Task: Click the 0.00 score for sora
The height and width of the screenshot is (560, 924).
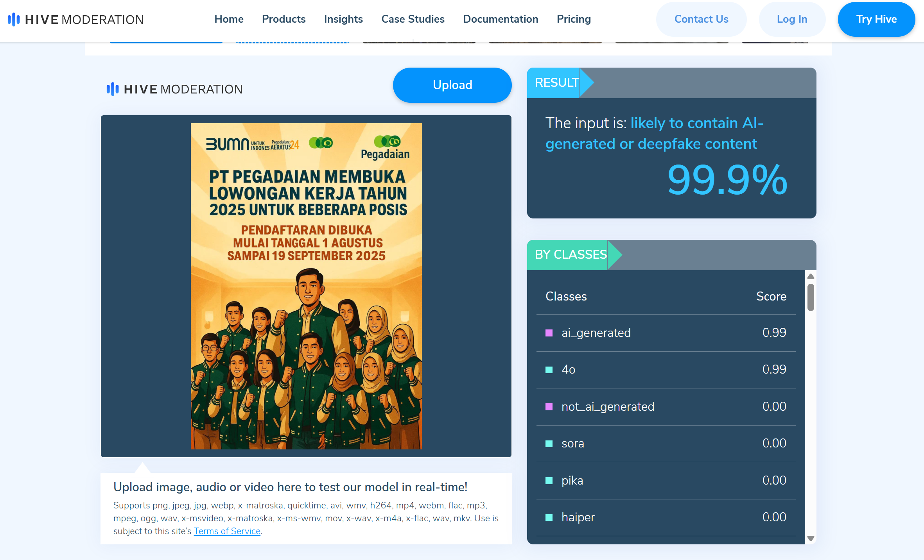Action: (774, 443)
